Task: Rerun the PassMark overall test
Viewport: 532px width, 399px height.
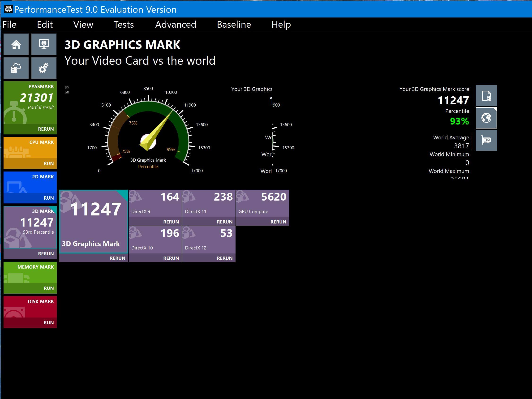Action: [x=46, y=129]
